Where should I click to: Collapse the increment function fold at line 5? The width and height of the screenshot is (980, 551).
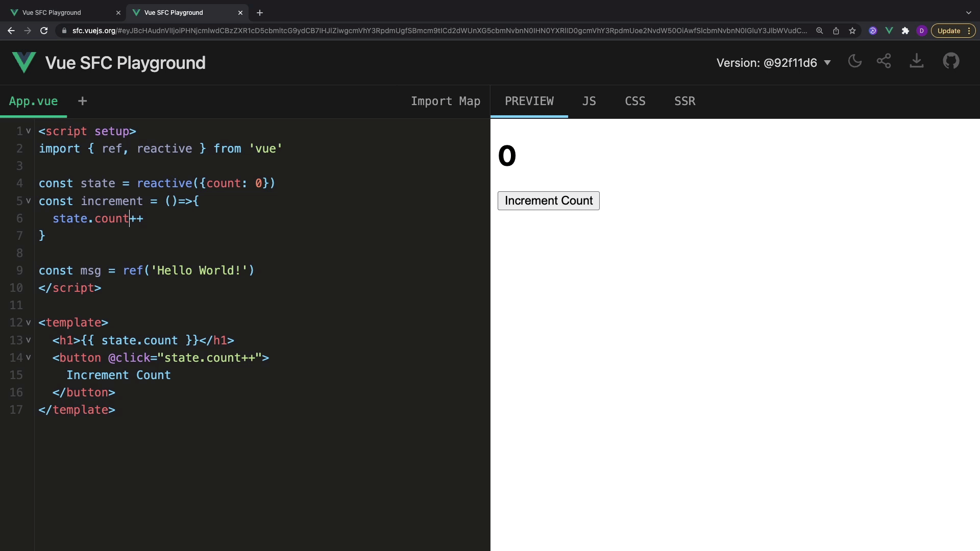[29, 201]
